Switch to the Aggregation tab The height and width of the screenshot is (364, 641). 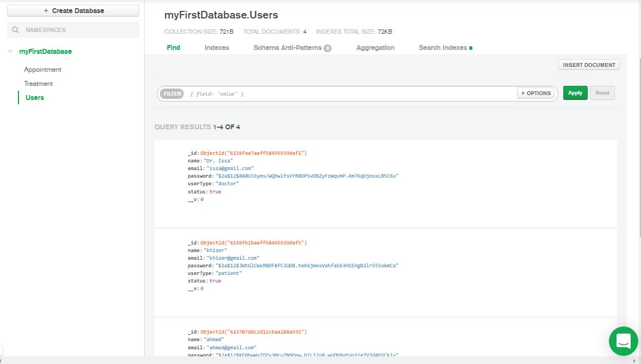point(375,48)
